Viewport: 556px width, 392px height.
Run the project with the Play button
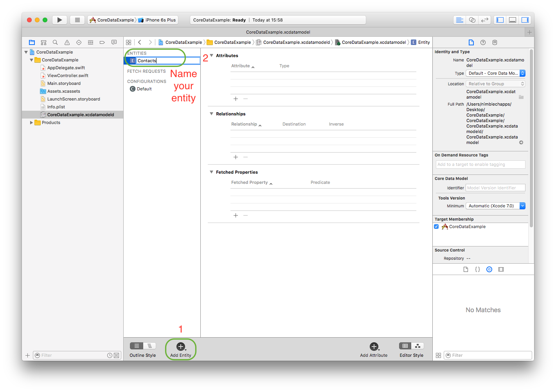pos(59,20)
